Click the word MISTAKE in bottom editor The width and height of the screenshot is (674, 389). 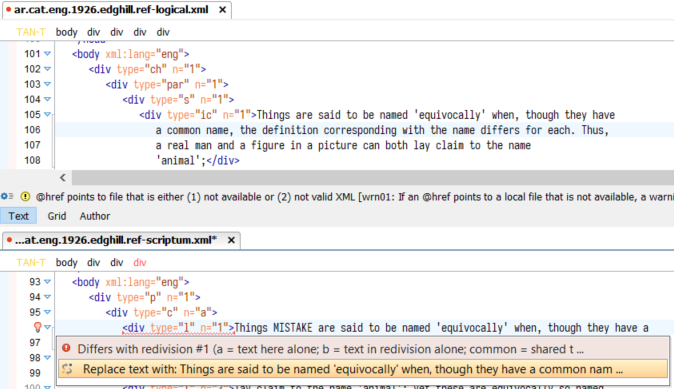tap(292, 328)
